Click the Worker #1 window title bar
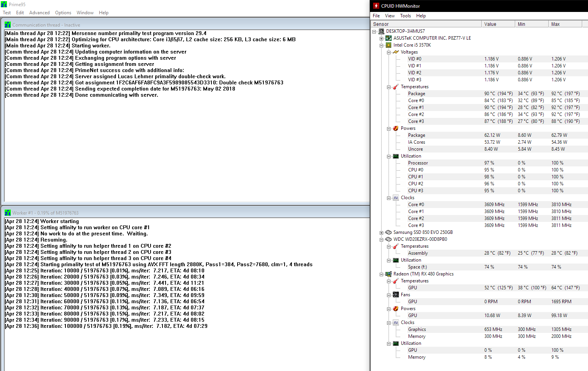Image resolution: width=588 pixels, height=371 pixels. coord(186,213)
